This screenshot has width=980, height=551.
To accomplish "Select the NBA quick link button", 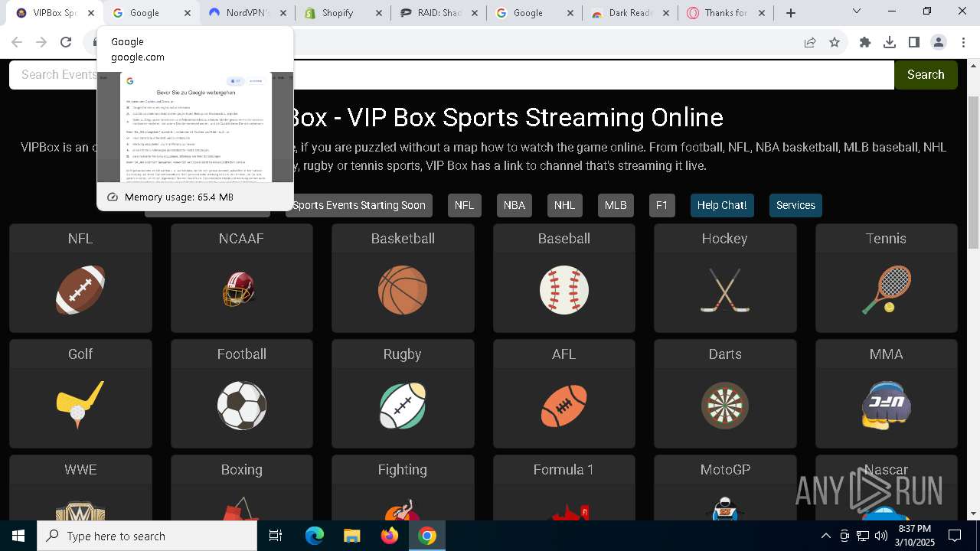I will pos(514,205).
